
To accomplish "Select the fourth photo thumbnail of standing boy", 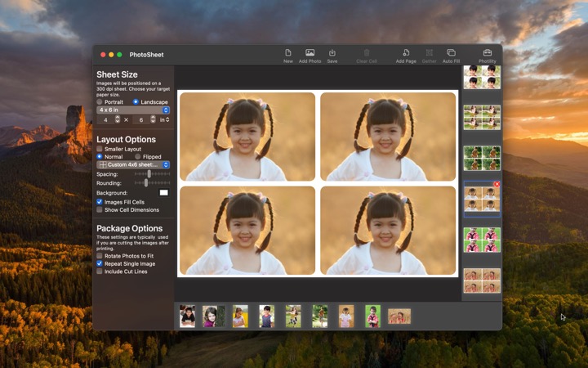I will [x=266, y=316].
